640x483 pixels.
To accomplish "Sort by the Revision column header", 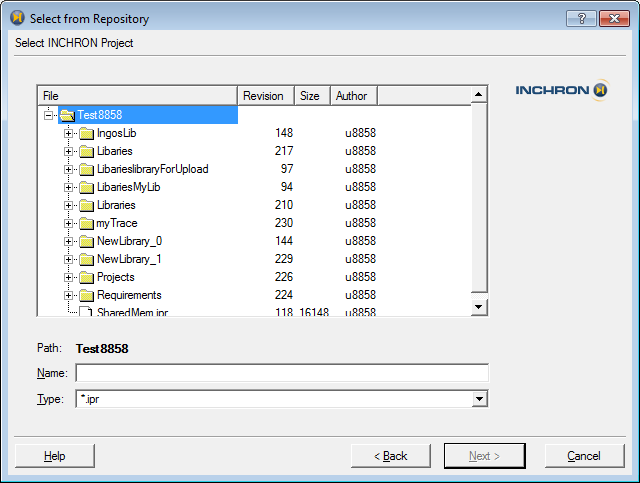I will (266, 96).
